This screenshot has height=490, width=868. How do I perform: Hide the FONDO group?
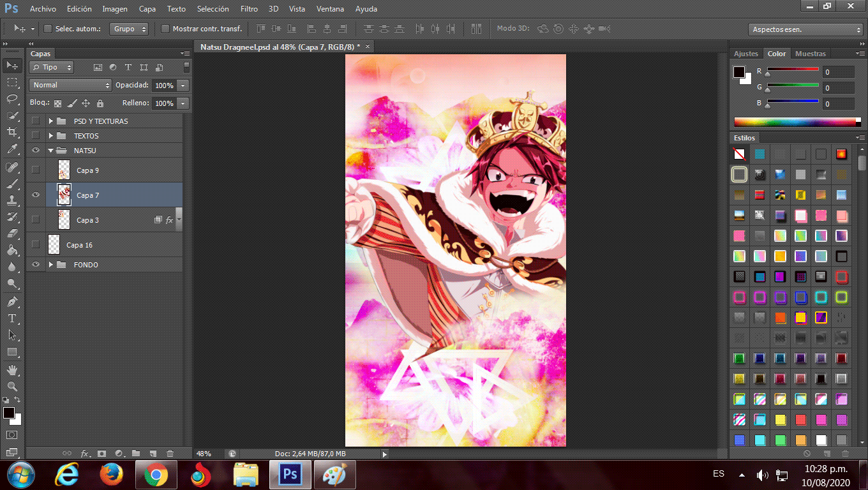coord(36,264)
